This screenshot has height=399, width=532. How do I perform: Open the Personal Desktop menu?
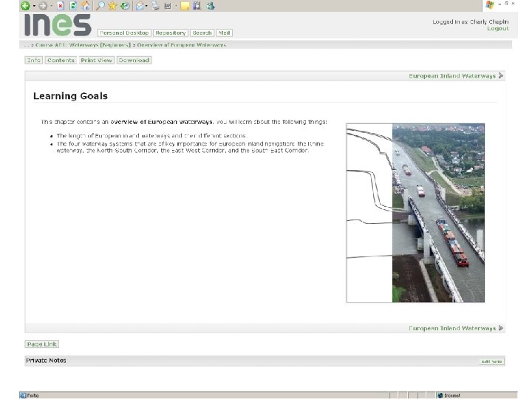coord(124,33)
